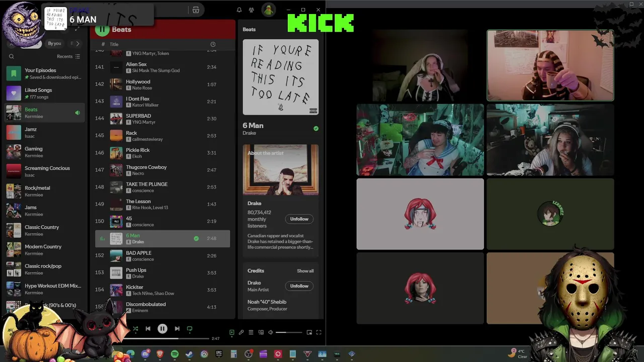Select the sailor outfit video tile in call
The height and width of the screenshot is (362, 644).
click(x=420, y=140)
